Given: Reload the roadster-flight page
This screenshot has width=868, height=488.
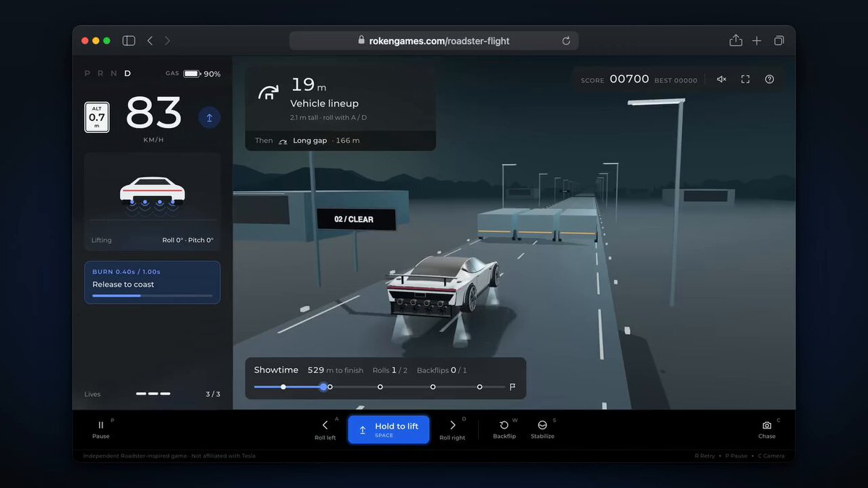Looking at the screenshot, I should click(566, 41).
